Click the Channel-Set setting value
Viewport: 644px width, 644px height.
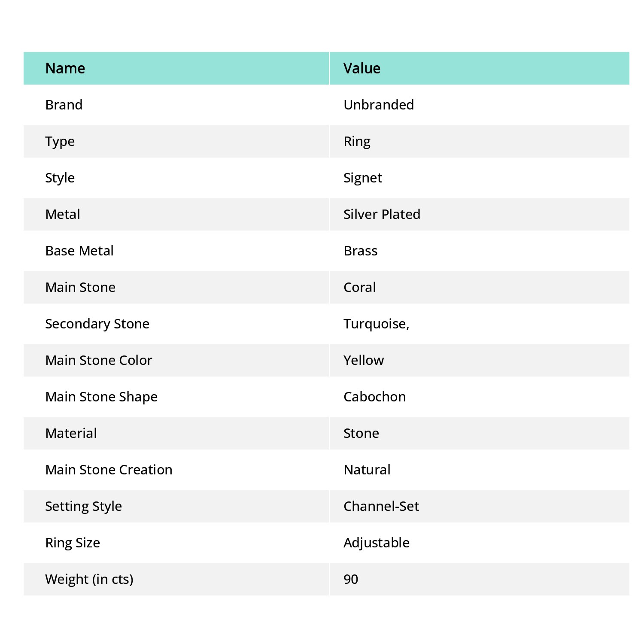click(381, 506)
